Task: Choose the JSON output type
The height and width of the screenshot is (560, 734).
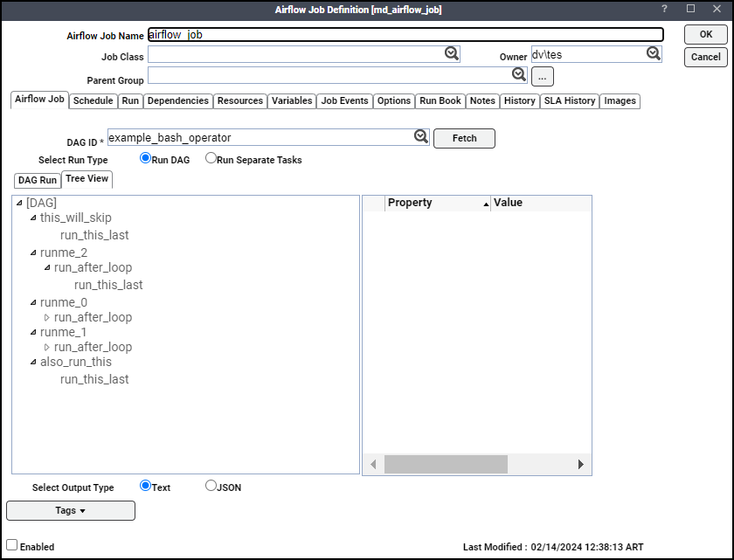Action: (x=211, y=486)
